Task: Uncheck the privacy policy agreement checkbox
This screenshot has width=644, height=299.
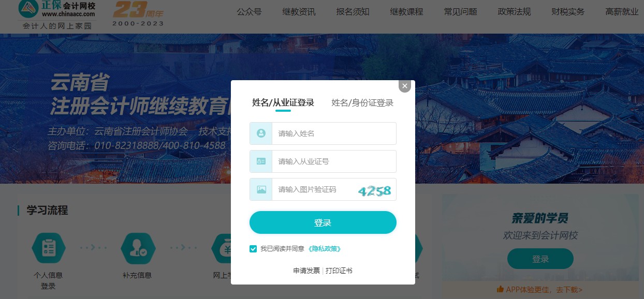Action: pyautogui.click(x=253, y=249)
